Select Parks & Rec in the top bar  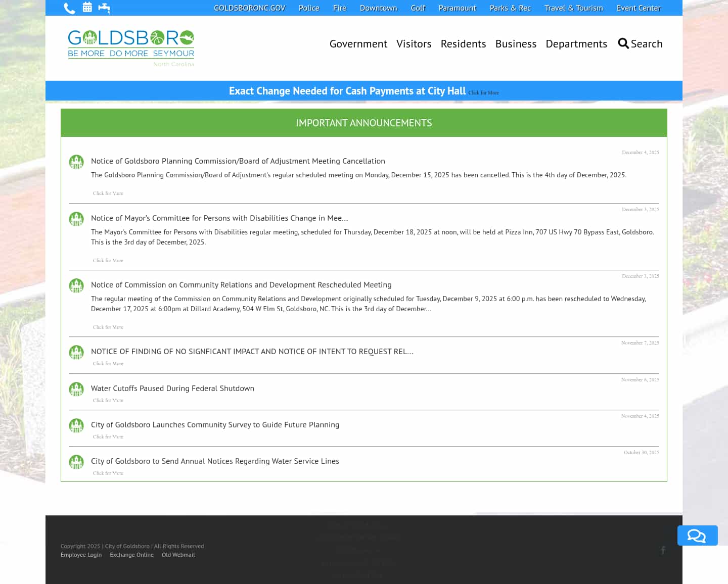(510, 8)
